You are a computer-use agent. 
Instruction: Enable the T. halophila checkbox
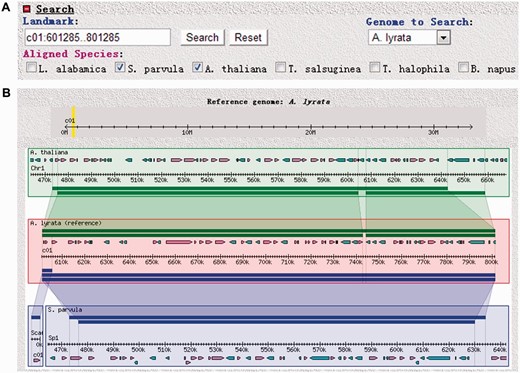click(x=375, y=68)
